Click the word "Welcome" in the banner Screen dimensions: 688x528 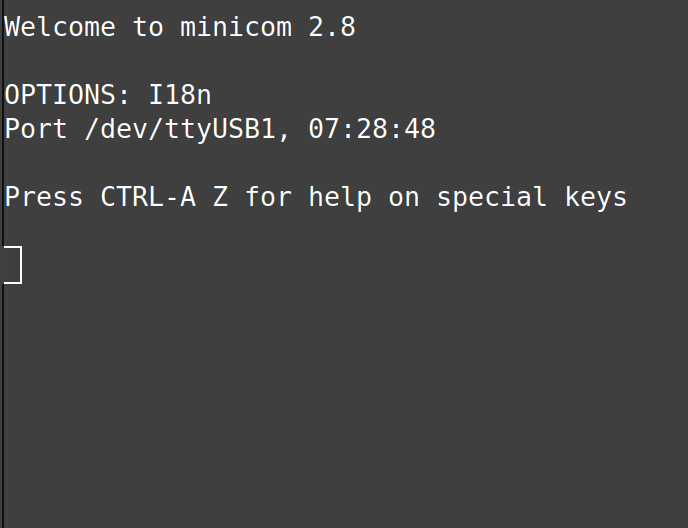[x=60, y=27]
